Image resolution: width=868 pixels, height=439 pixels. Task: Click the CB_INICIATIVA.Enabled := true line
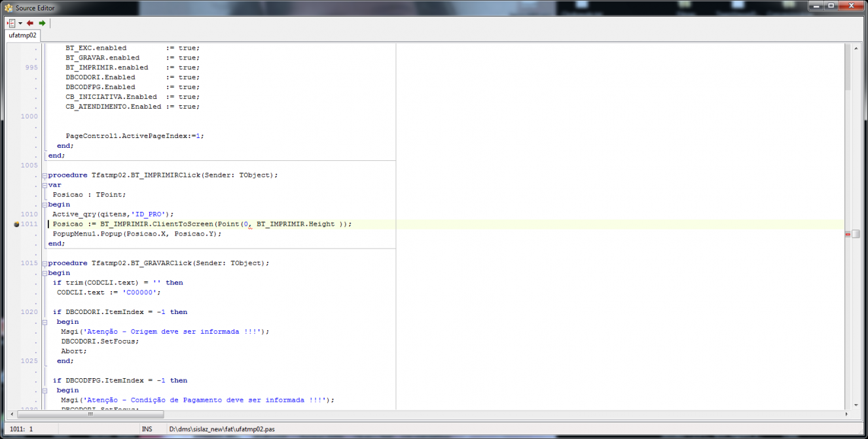[132, 97]
